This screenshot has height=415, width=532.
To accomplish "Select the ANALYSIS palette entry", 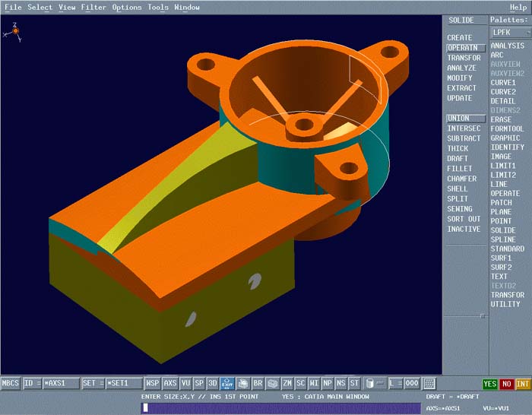I will pyautogui.click(x=507, y=46).
